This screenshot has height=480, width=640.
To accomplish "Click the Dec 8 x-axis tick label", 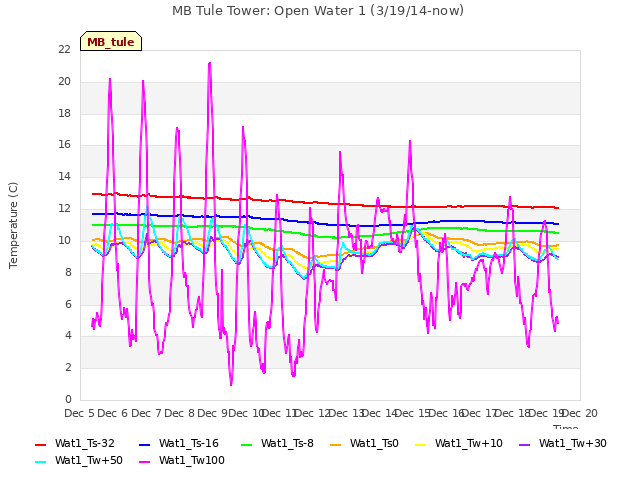I will 180,413.
